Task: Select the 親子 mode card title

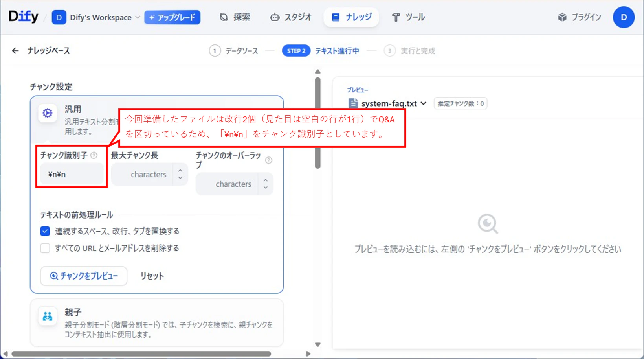Action: click(73, 312)
